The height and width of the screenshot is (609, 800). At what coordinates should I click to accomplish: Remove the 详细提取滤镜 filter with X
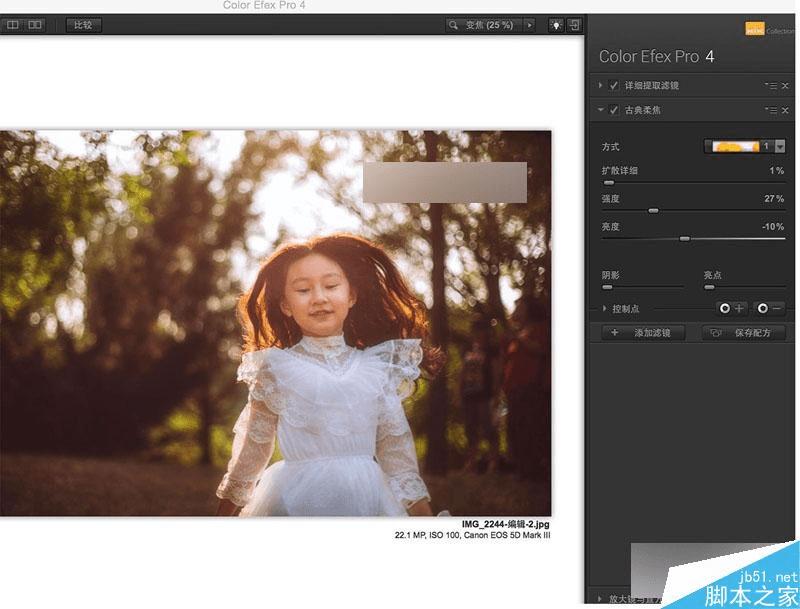785,86
